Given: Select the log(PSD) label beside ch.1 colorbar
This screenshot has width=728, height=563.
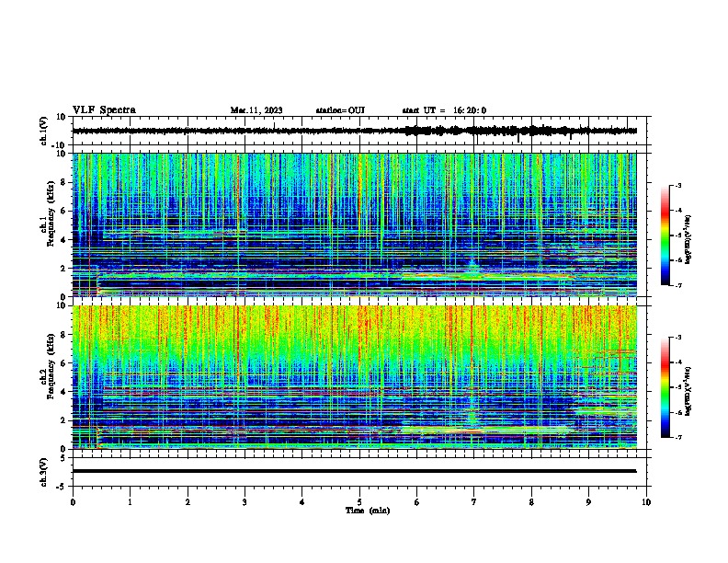Looking at the screenshot, I should pos(688,239).
